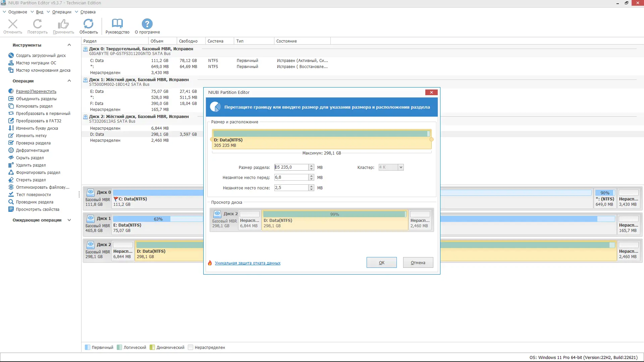Open the Операции menu
644x362 pixels.
(x=62, y=12)
